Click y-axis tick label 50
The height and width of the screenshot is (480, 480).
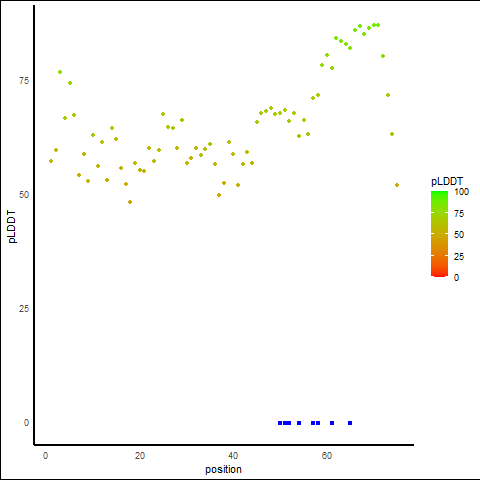point(24,195)
